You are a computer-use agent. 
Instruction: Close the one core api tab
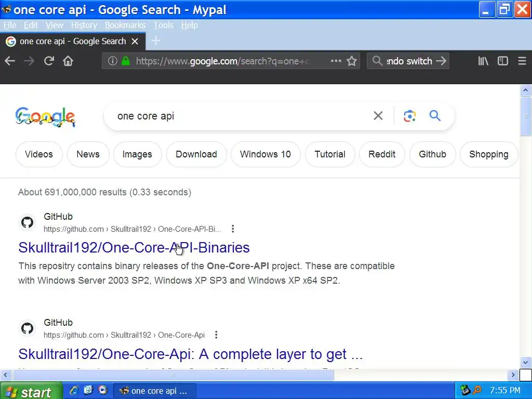tap(135, 42)
